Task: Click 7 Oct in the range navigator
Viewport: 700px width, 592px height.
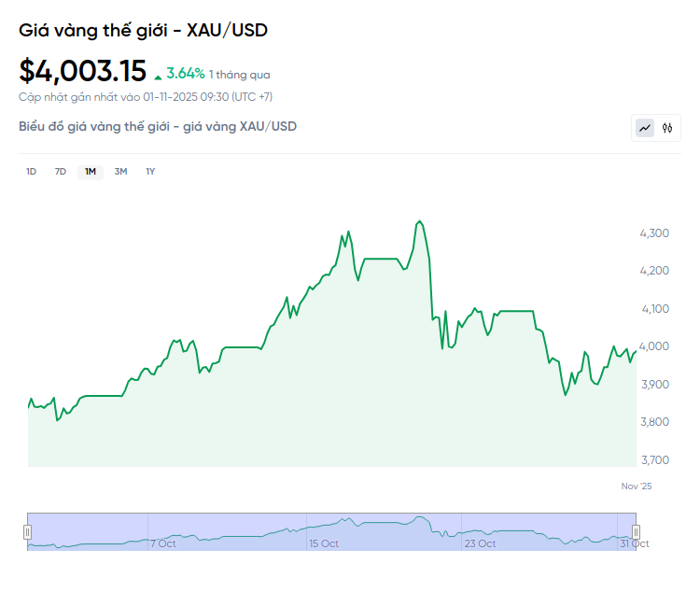Action: click(162, 543)
